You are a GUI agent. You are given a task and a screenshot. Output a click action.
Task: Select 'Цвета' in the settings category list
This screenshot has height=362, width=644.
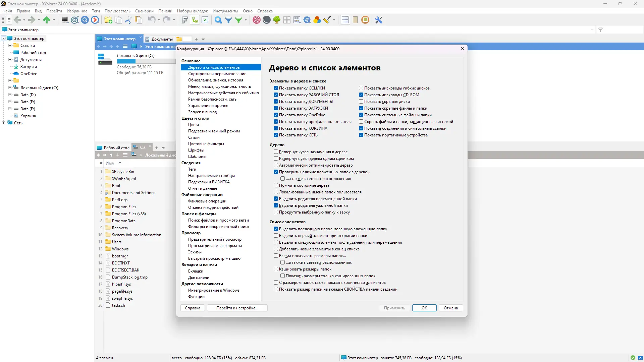(193, 125)
